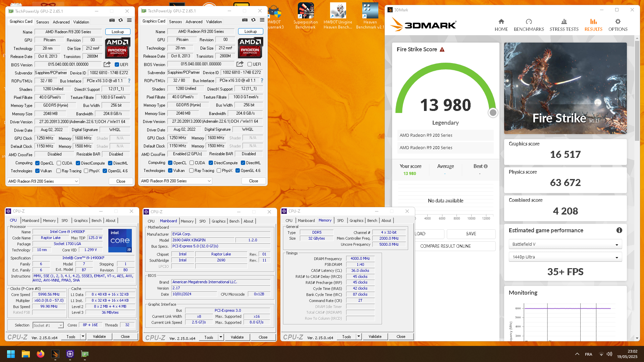Toggle Vulkan checkbox in right GPU-Z
This screenshot has width=644, height=362.
pyautogui.click(x=170, y=171)
